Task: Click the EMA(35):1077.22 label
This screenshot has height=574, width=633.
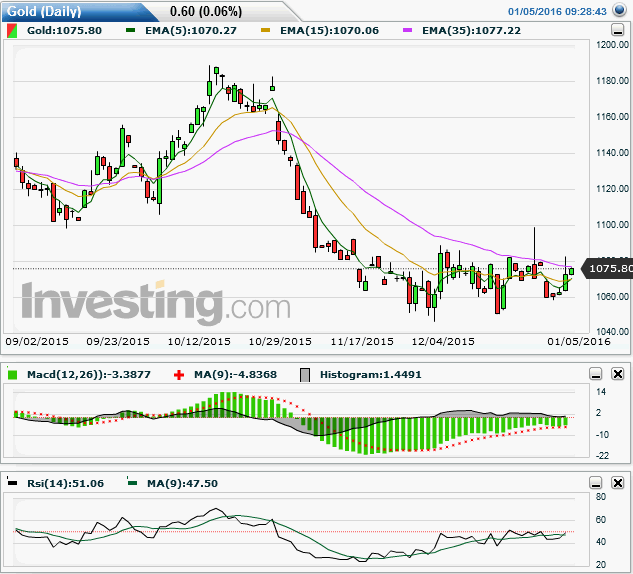Action: (472, 31)
